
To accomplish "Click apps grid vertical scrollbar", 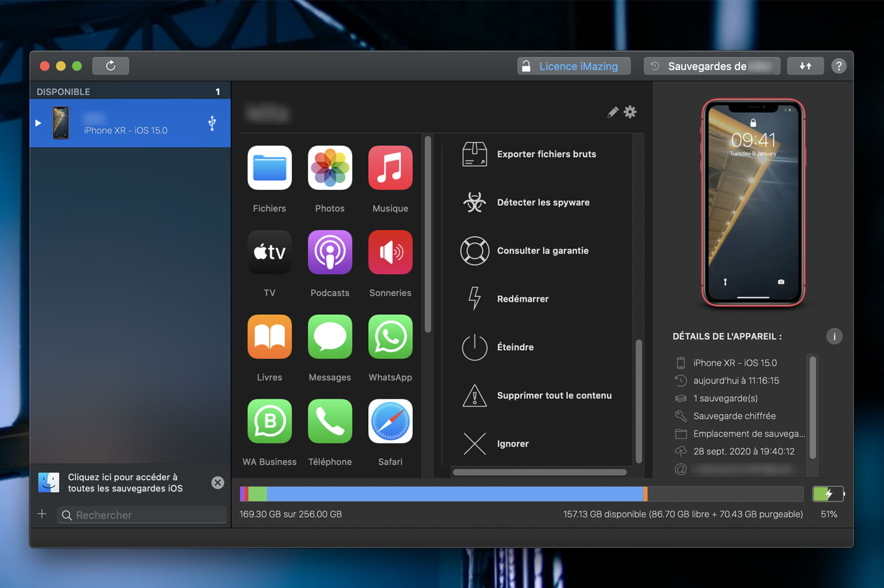I will point(427,234).
